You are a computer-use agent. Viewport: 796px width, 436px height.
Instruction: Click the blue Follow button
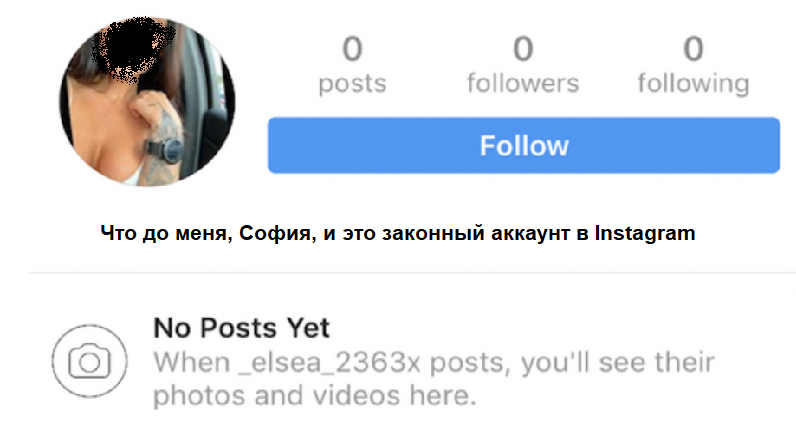(523, 145)
